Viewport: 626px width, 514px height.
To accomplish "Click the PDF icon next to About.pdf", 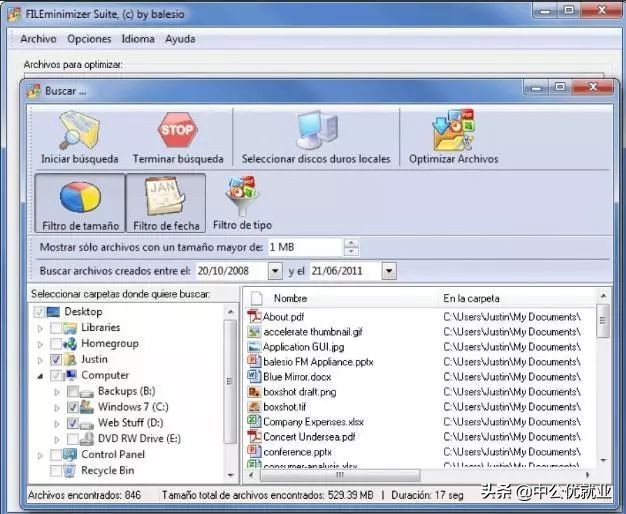I will coord(254,317).
